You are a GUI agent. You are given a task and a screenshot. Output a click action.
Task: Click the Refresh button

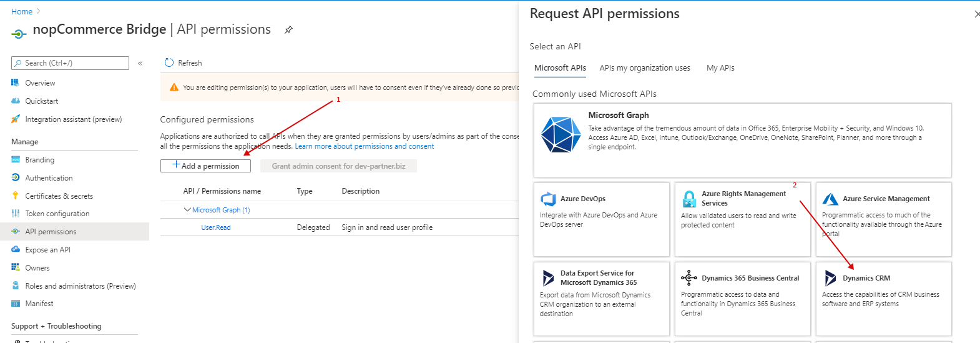pos(183,62)
